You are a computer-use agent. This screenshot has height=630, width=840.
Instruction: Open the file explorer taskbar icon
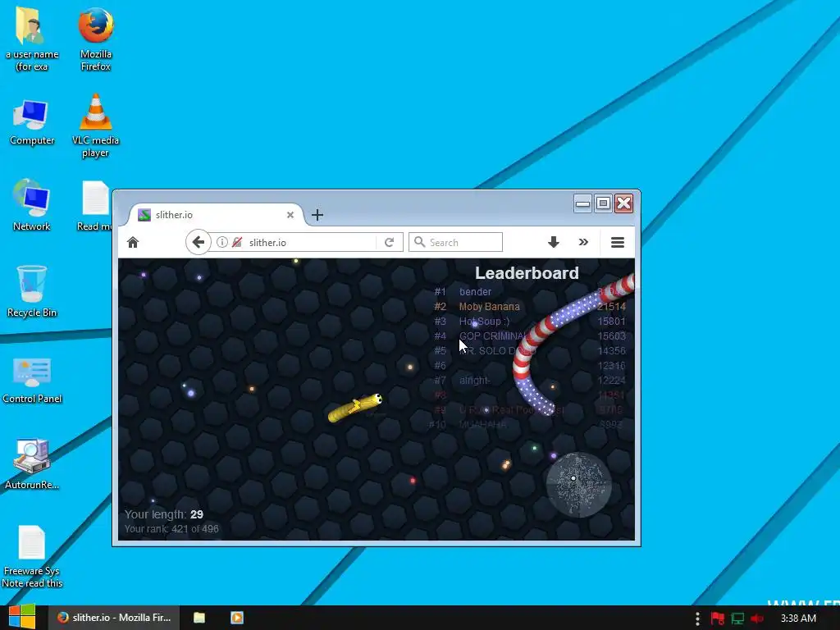point(199,618)
